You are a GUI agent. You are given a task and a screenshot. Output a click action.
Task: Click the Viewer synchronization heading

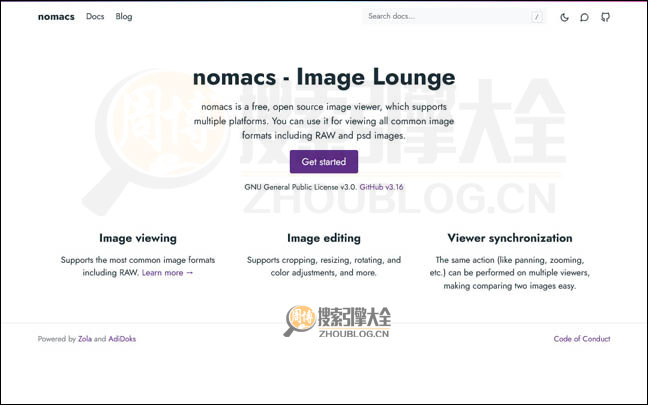510,238
